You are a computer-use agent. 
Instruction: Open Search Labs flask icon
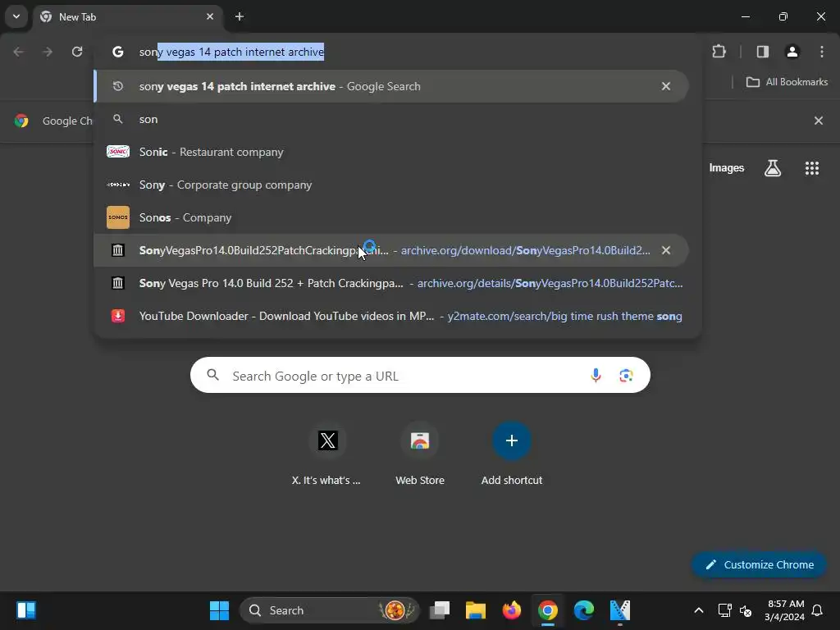point(773,168)
